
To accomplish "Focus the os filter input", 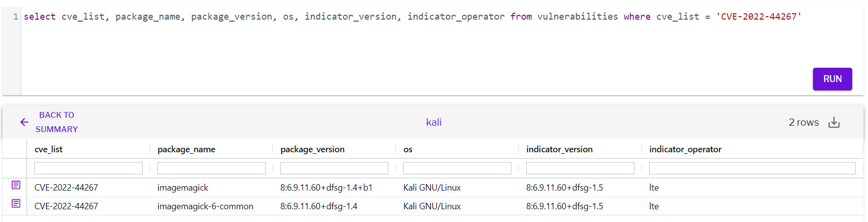I will [457, 168].
